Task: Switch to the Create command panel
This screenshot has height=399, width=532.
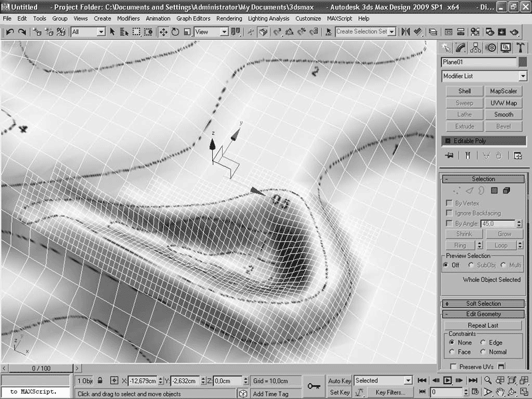Action: pos(446,48)
